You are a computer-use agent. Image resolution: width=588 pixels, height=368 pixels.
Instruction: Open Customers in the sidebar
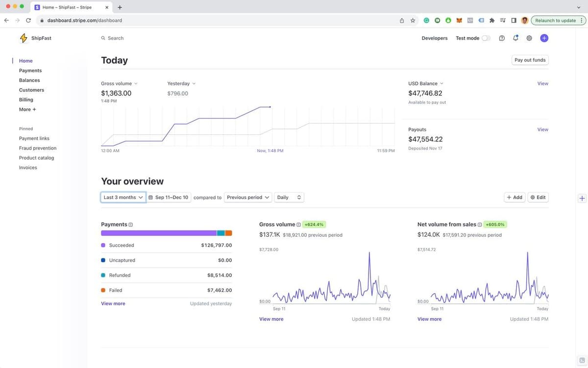tap(31, 90)
